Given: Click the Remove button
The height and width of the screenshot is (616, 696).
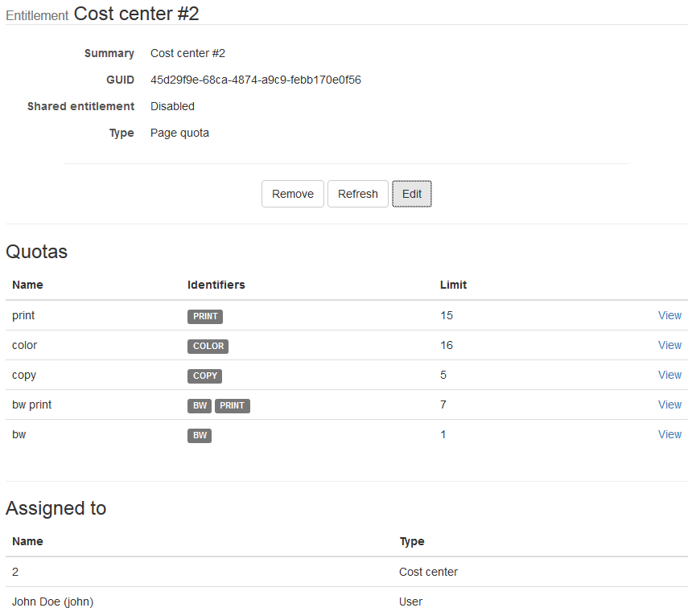Looking at the screenshot, I should (x=293, y=194).
